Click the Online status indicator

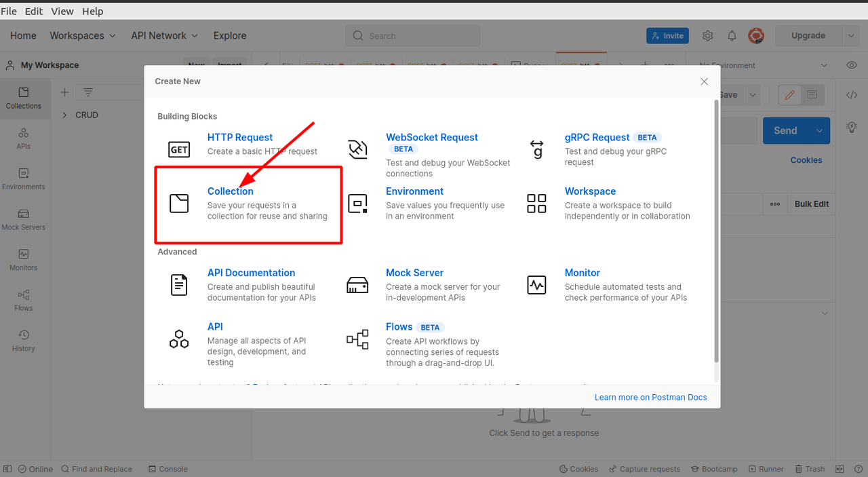point(35,469)
